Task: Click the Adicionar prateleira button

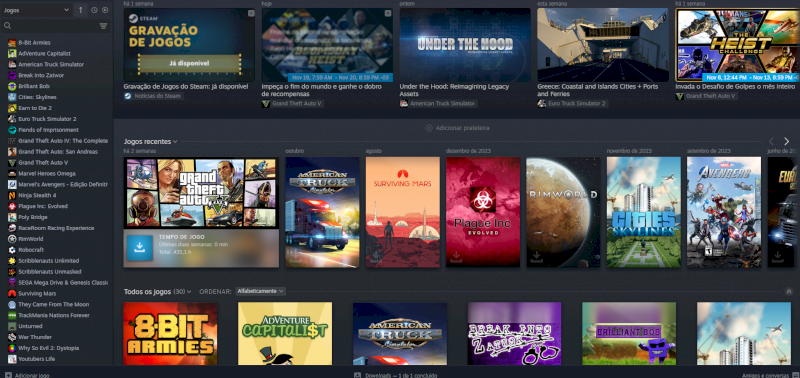Action: pyautogui.click(x=457, y=128)
